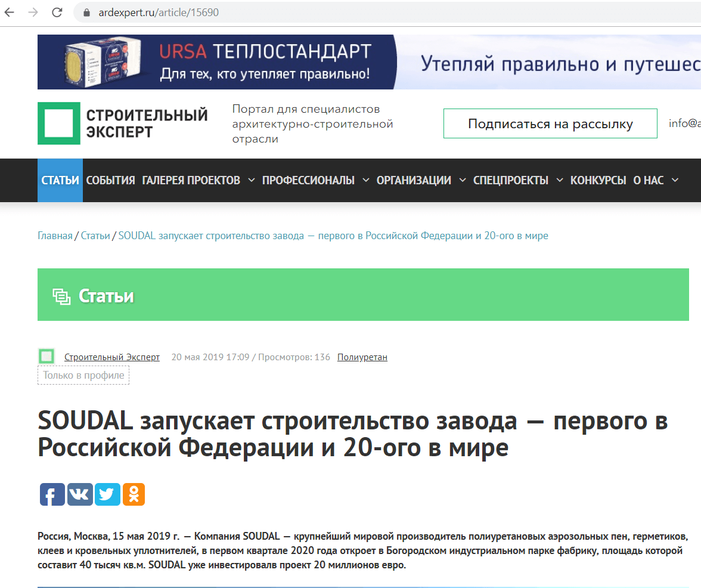This screenshot has width=701, height=588.
Task: Open the СПЕЦПРОЕКТЫ menu item
Action: tap(510, 180)
